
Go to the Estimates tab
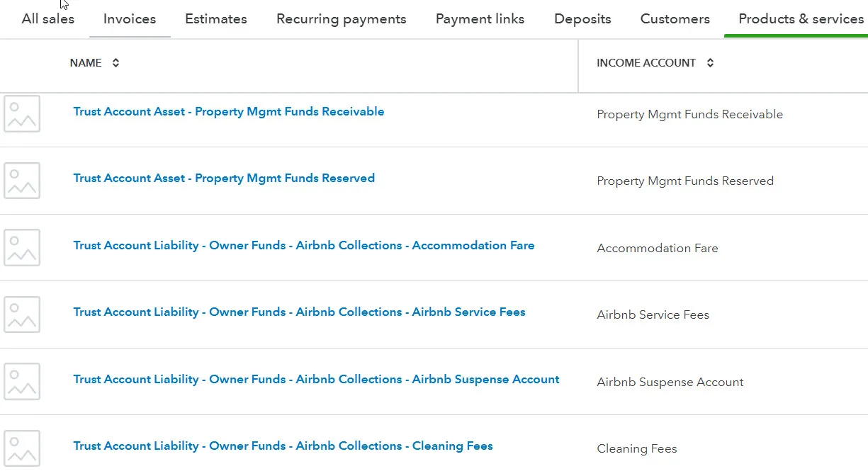tap(216, 19)
